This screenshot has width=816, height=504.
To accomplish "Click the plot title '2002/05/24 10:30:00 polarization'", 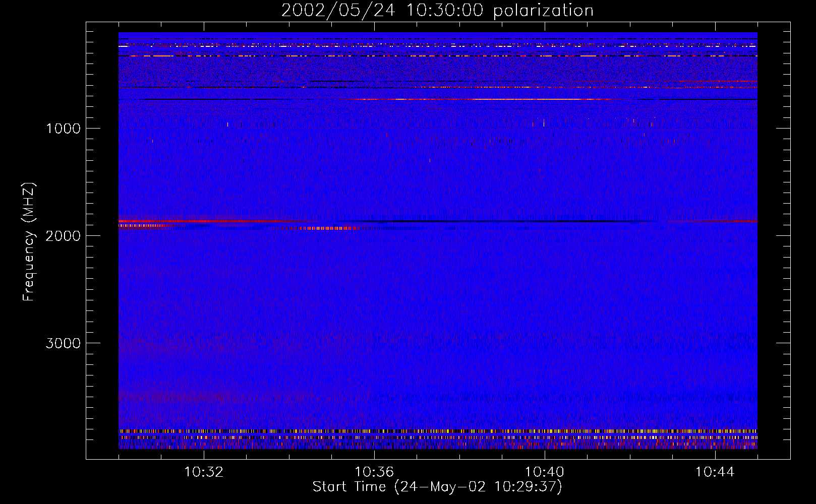I will tap(437, 11).
